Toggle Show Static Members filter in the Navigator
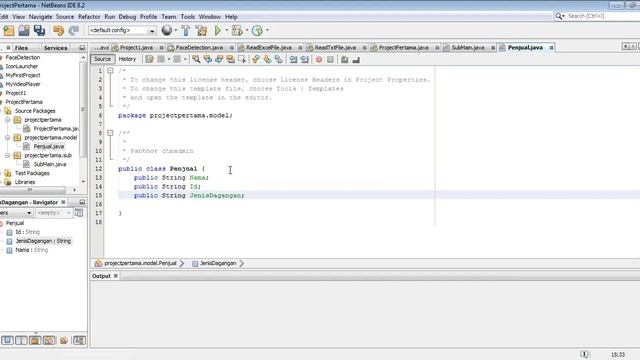The height and width of the screenshot is (360, 640). tap(35, 340)
